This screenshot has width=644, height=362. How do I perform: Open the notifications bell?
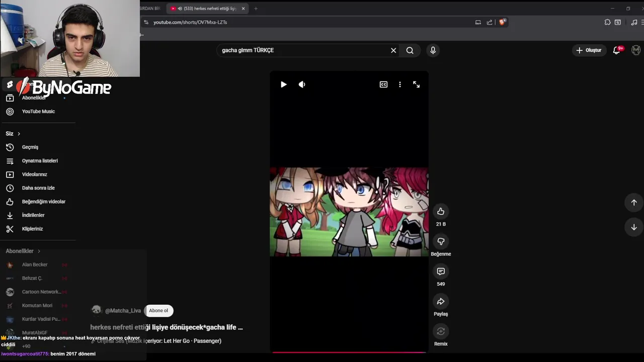click(617, 50)
